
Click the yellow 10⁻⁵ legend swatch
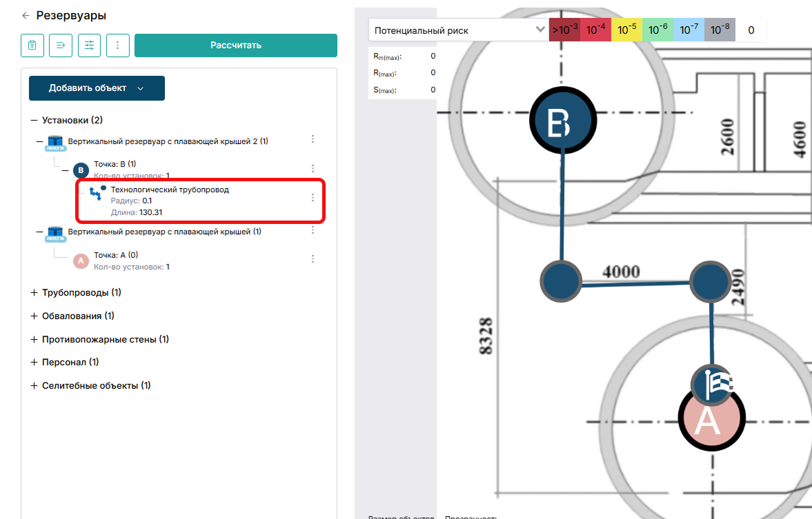626,30
